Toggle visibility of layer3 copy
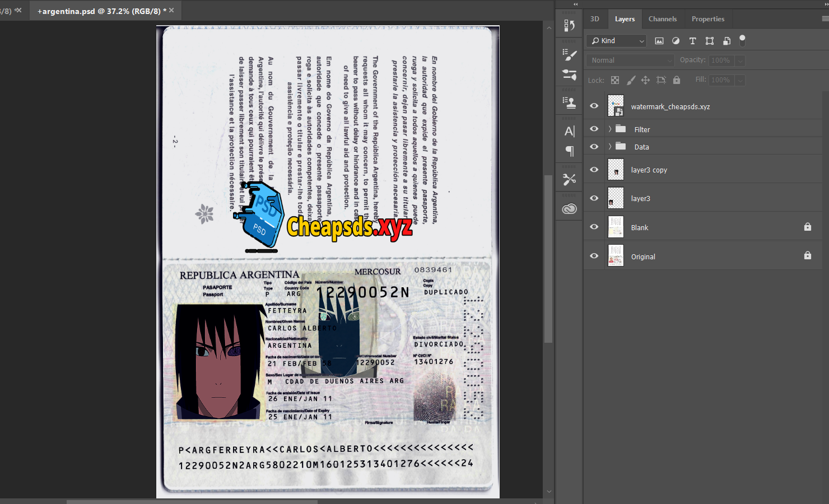This screenshot has width=829, height=504. click(x=594, y=170)
